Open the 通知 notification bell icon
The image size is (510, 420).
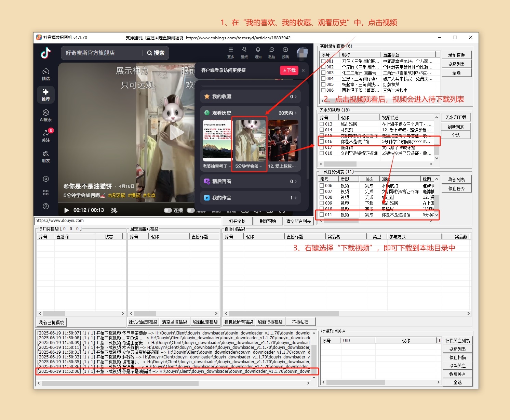258,51
